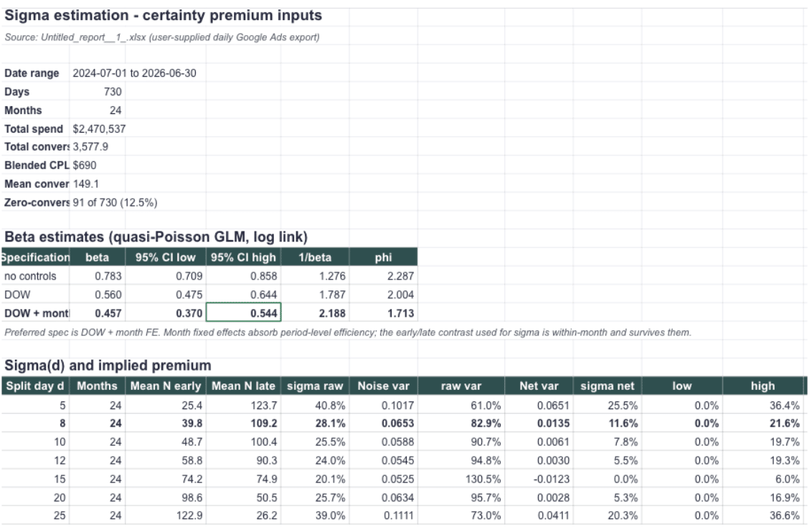
Task: Click the selected 0.544 CI high cell
Action: point(243,313)
